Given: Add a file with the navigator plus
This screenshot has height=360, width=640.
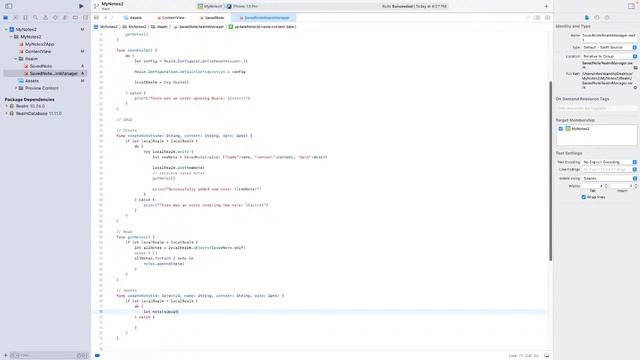Looking at the screenshot, I should tap(6, 356).
